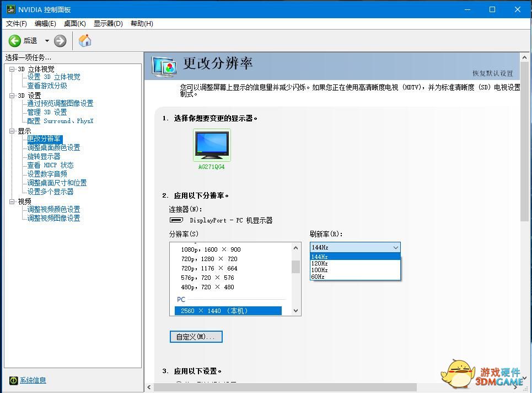Viewport: 532px width, 393px height.
Task: Select resolution 1080p, 1600 × 900
Action: [x=211, y=249]
